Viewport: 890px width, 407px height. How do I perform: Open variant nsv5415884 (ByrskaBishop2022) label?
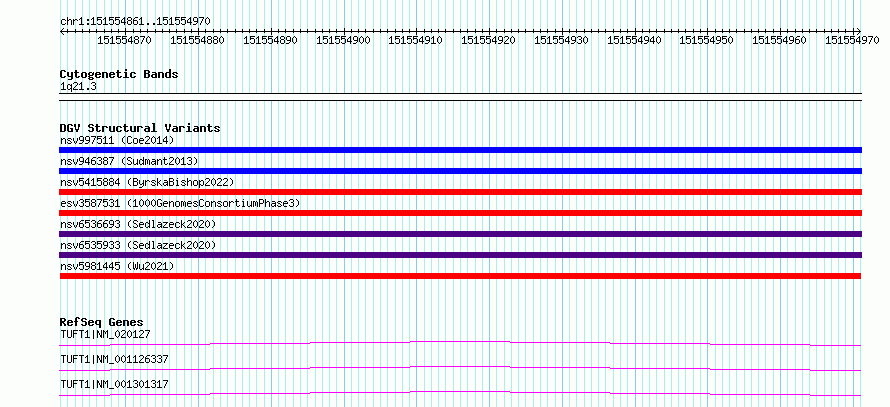pyautogui.click(x=147, y=182)
